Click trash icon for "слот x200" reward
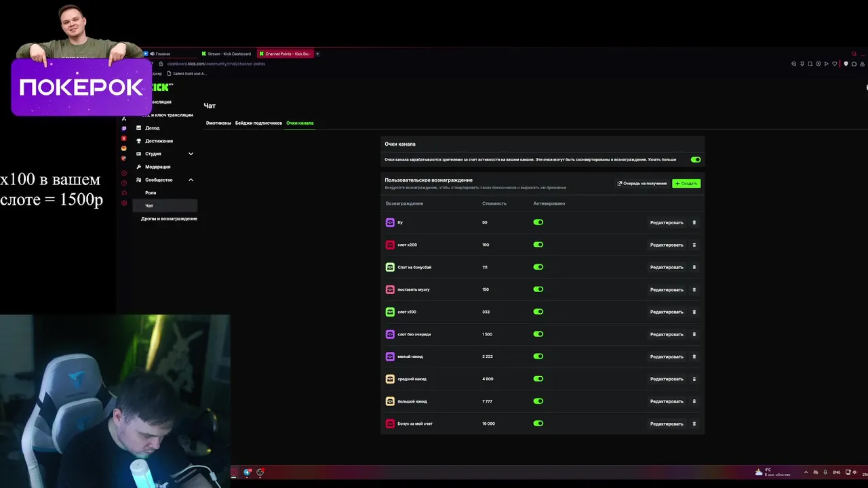 (x=694, y=245)
